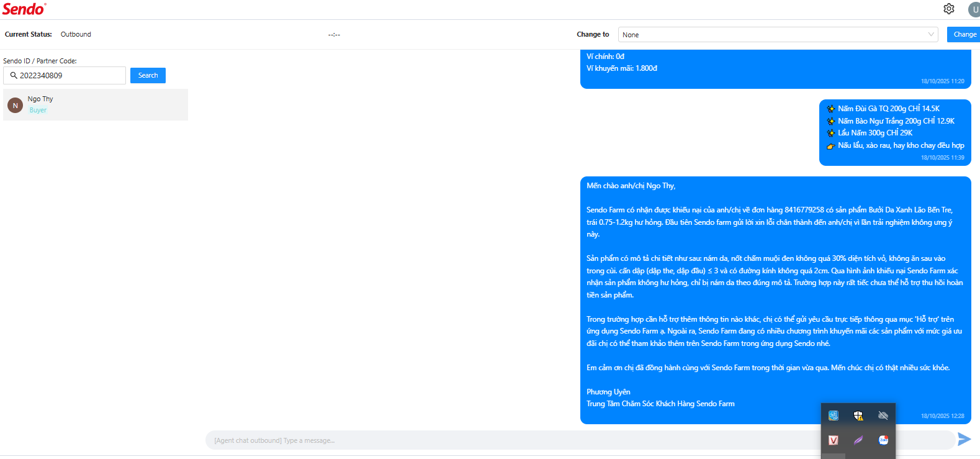The height and width of the screenshot is (459, 980).
Task: Select the Ngo Thy conversation row
Action: click(96, 104)
